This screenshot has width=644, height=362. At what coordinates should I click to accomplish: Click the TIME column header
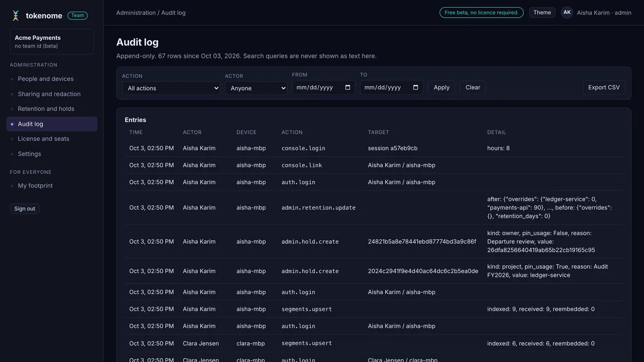pos(136,132)
